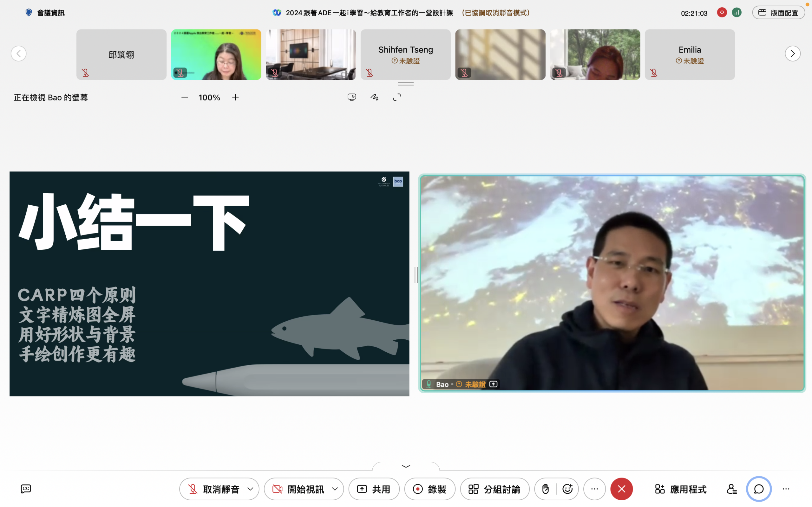
Task: Toggle recording with 錄製 button
Action: pyautogui.click(x=430, y=489)
